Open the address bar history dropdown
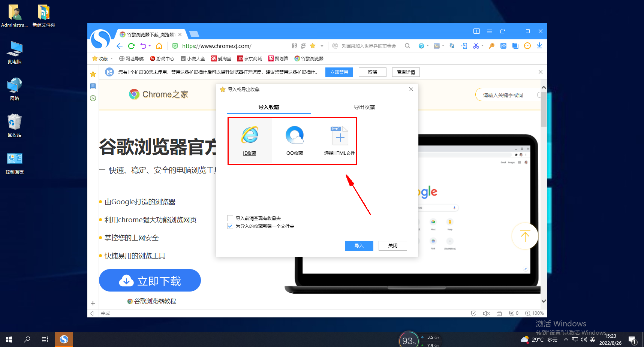Screen dimensions: 644x347 point(322,46)
